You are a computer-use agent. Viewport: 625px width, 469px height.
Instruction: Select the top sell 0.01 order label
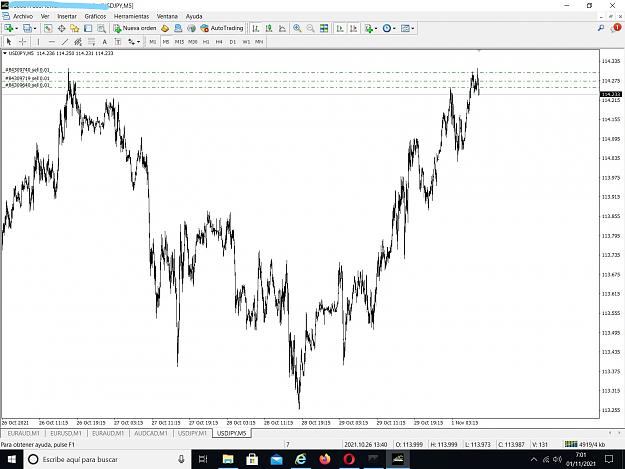28,70
